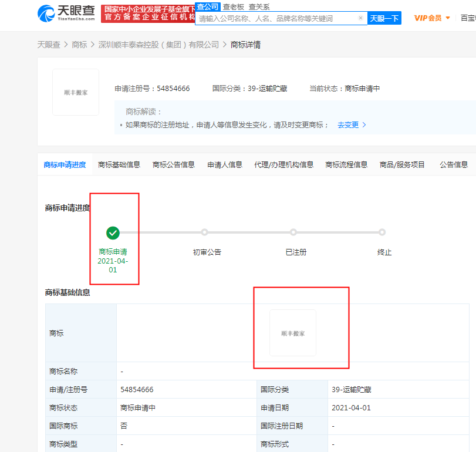Screen dimensions: 476x452
Task: Click the 去变更 link
Action: click(x=348, y=125)
